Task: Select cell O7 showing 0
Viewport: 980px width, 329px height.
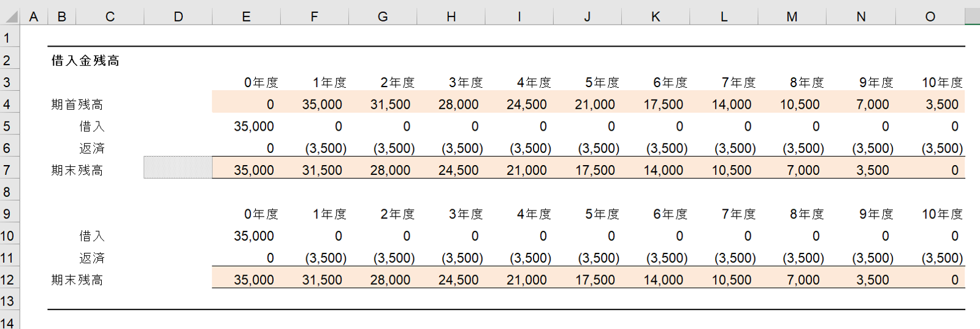Action: tap(954, 171)
